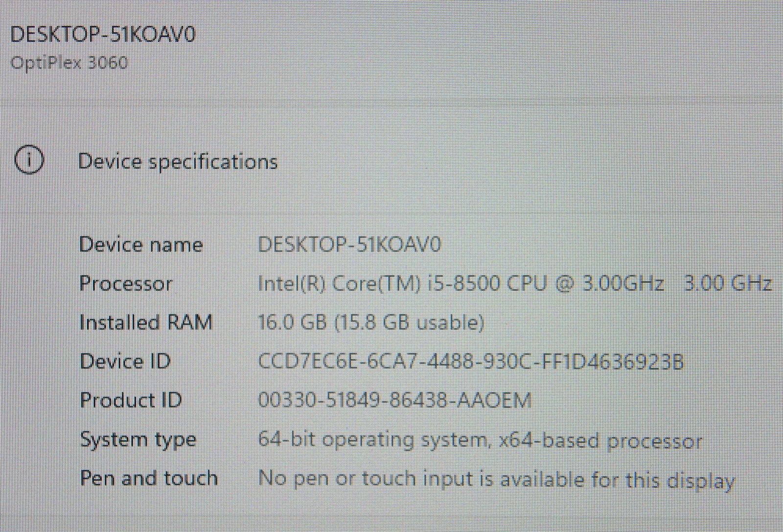The width and height of the screenshot is (783, 532).
Task: Click the 3.00 GHz speed value
Action: tap(728, 283)
